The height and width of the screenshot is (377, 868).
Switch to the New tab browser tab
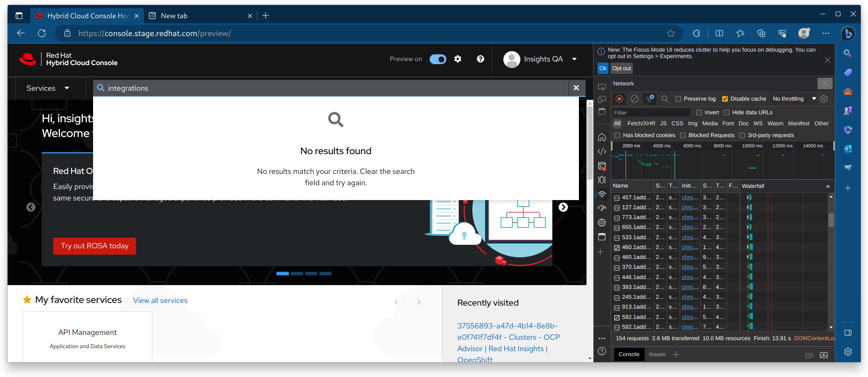(200, 16)
